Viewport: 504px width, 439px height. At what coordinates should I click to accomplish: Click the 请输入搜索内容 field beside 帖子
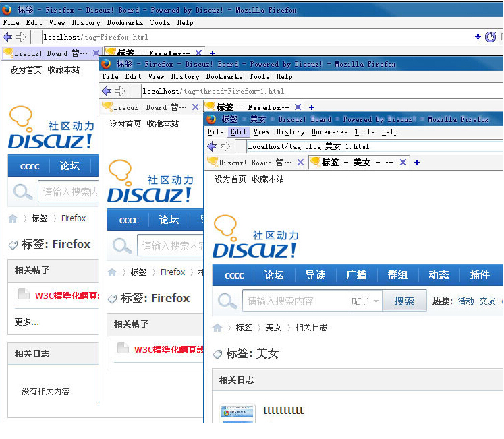296,301
